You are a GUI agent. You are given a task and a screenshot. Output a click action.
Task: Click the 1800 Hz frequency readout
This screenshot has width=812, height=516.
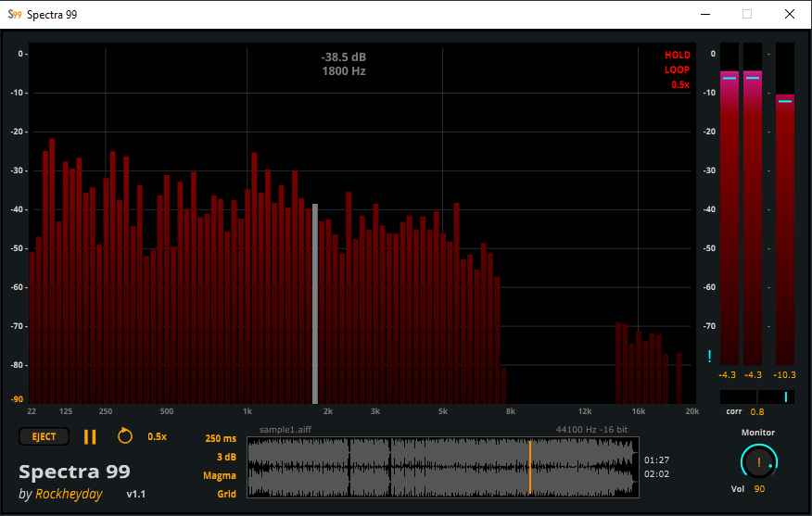coord(344,71)
